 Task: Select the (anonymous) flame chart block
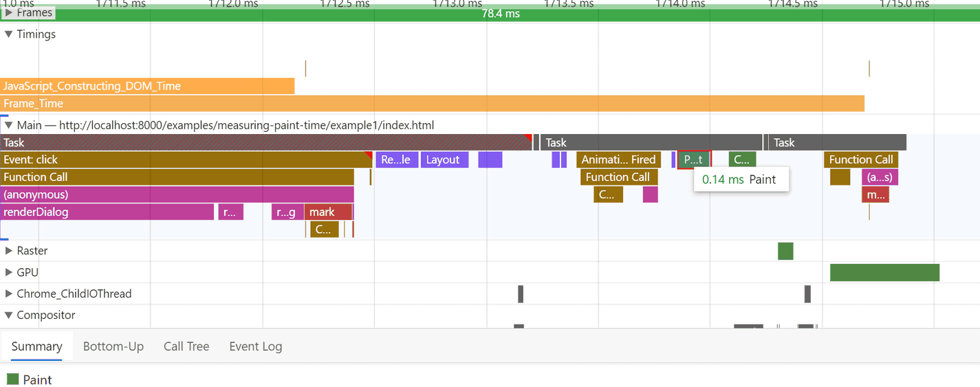coord(177,195)
